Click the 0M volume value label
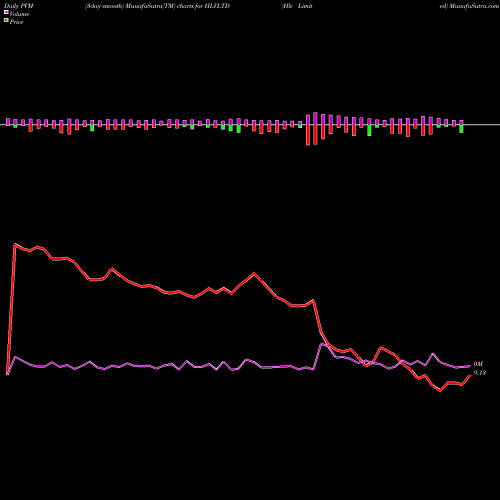 [x=478, y=364]
